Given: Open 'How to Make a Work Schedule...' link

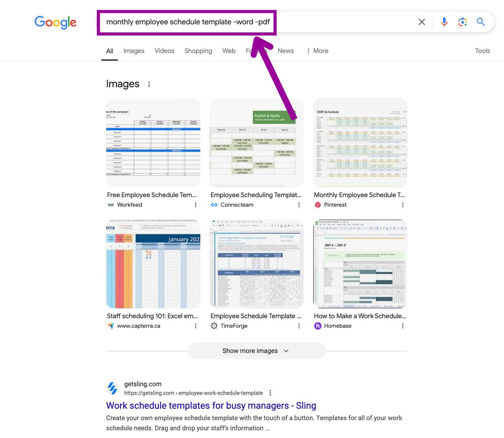Looking at the screenshot, I should coord(360,316).
